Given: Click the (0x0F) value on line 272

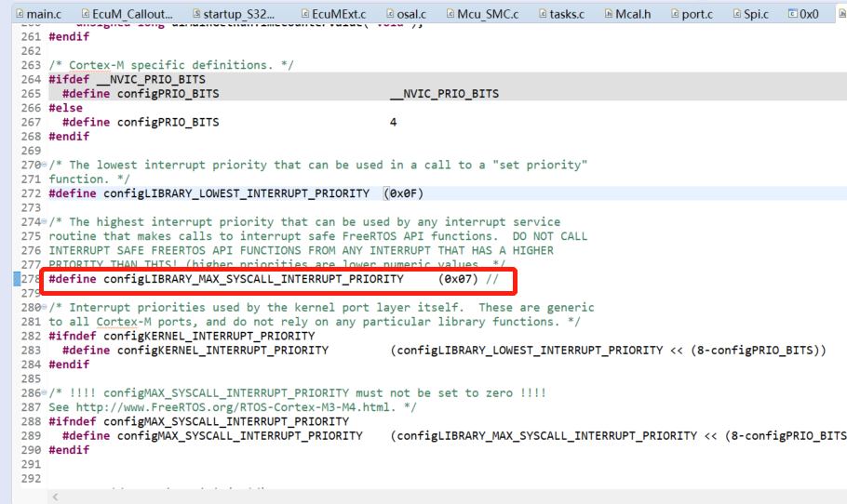Looking at the screenshot, I should pos(404,193).
